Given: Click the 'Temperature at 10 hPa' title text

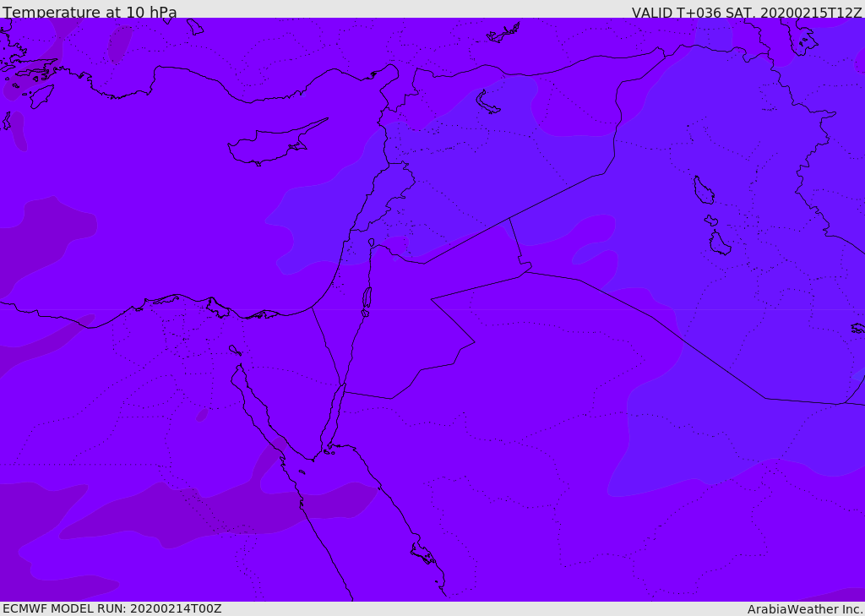Looking at the screenshot, I should coord(90,12).
